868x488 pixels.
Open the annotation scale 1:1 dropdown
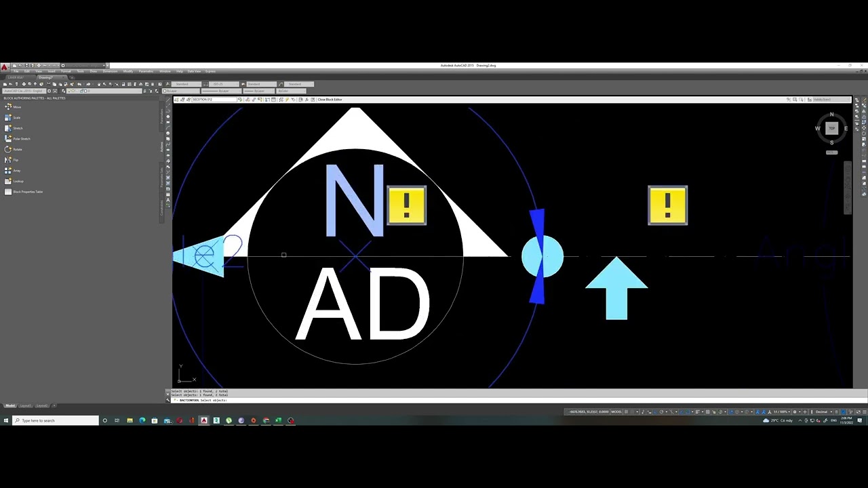[x=781, y=411]
